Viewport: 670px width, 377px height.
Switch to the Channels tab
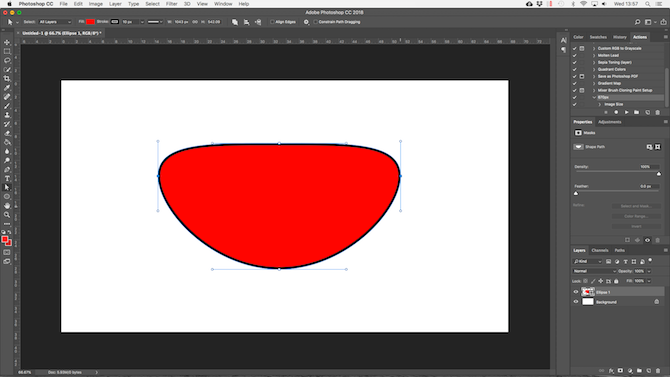(599, 250)
